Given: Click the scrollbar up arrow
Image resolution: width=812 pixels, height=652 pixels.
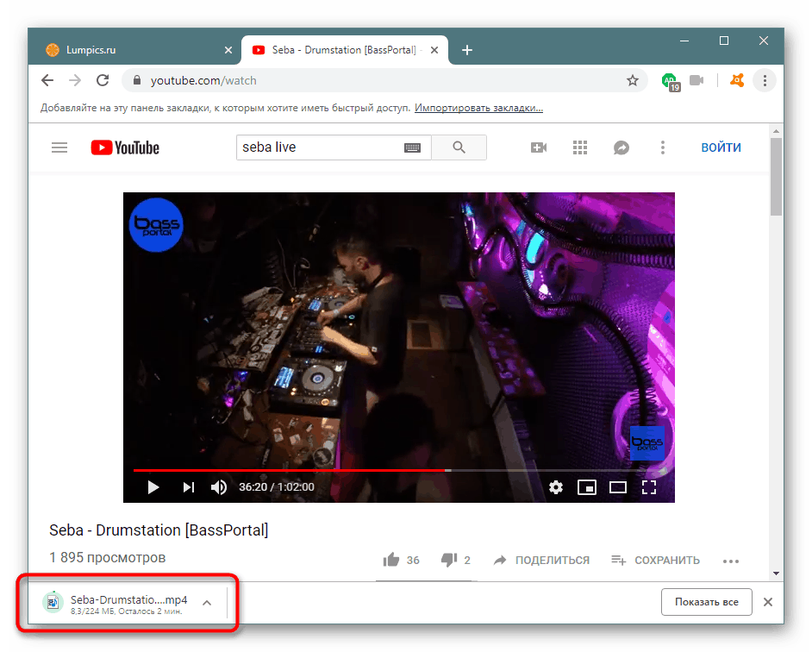Looking at the screenshot, I should 776,130.
